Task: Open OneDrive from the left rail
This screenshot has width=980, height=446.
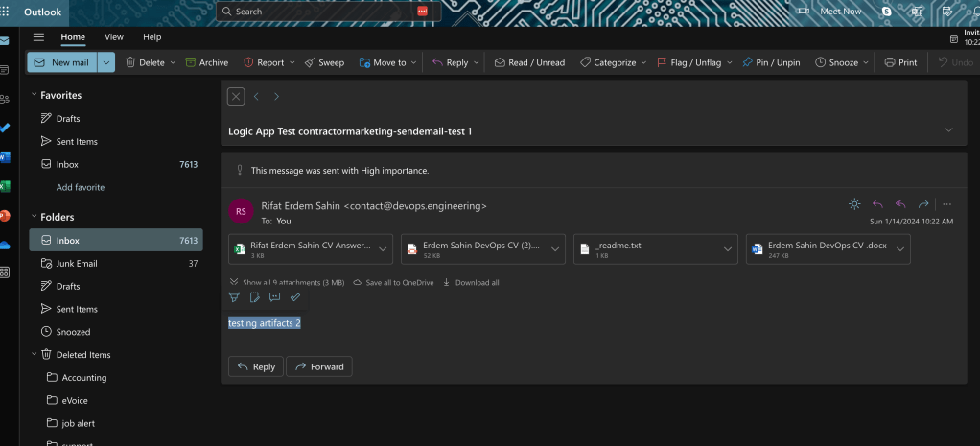Action: 5,244
